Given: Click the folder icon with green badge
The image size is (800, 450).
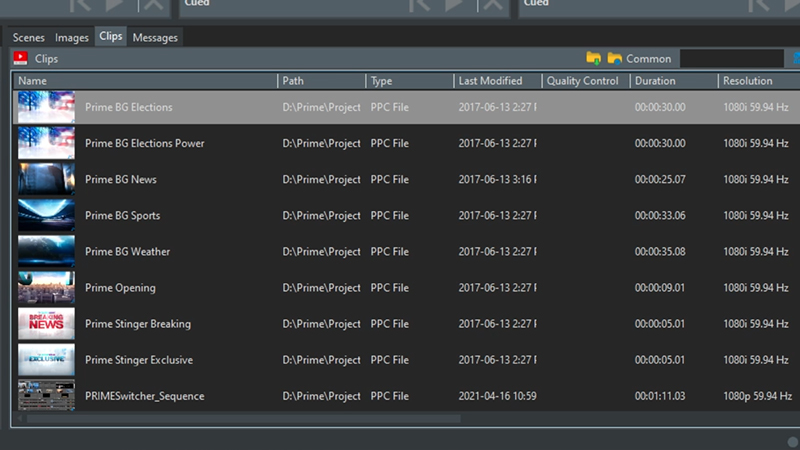Looking at the screenshot, I should click(x=593, y=58).
